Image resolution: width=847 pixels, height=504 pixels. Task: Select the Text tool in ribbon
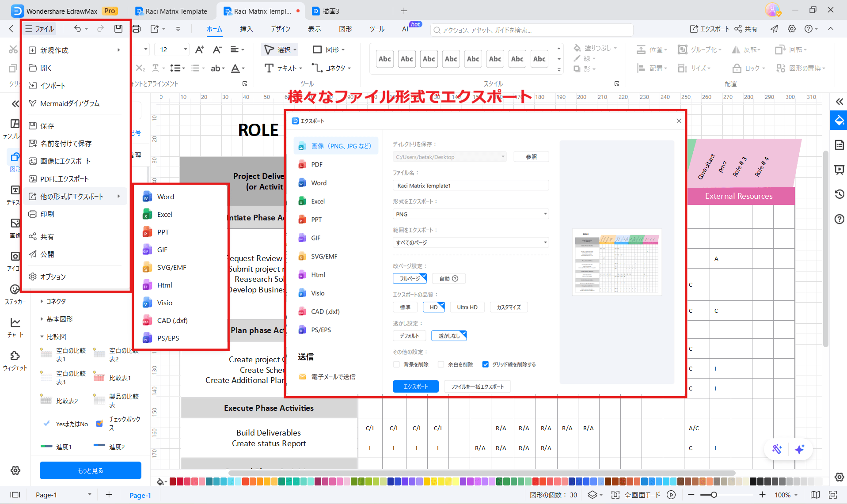[283, 68]
